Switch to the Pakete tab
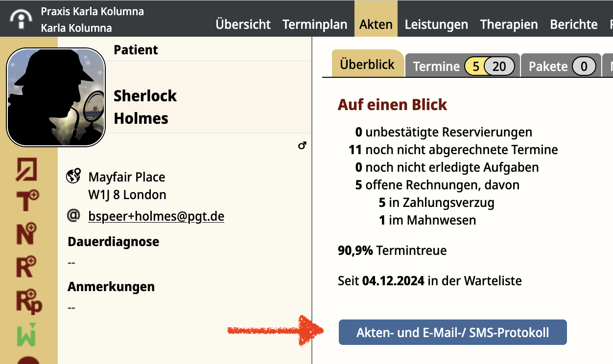Image resolution: width=613 pixels, height=364 pixels. [561, 66]
